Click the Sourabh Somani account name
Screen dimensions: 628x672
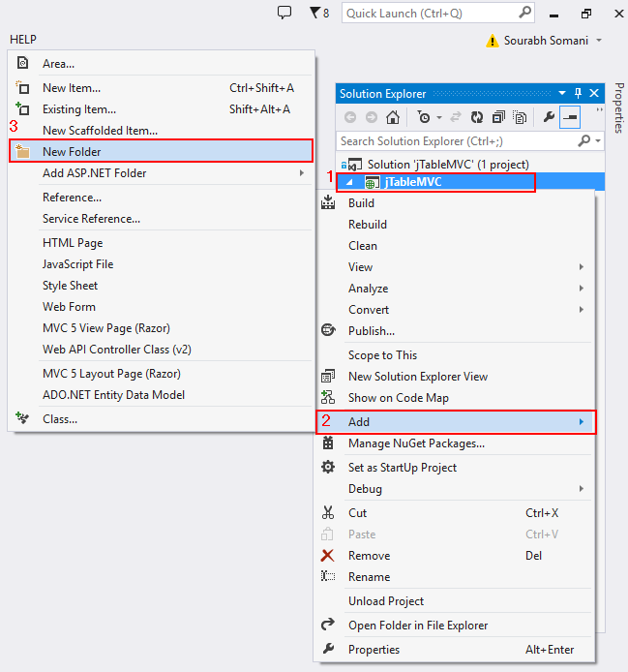click(546, 41)
